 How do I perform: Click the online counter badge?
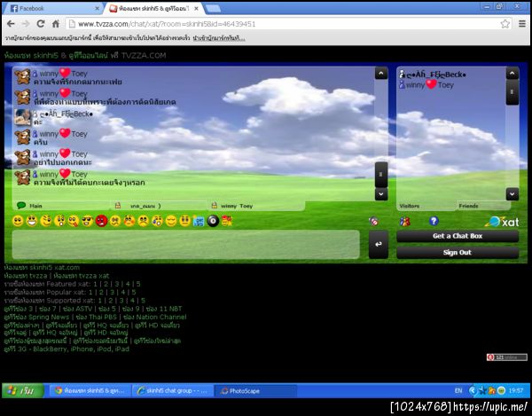click(x=506, y=357)
